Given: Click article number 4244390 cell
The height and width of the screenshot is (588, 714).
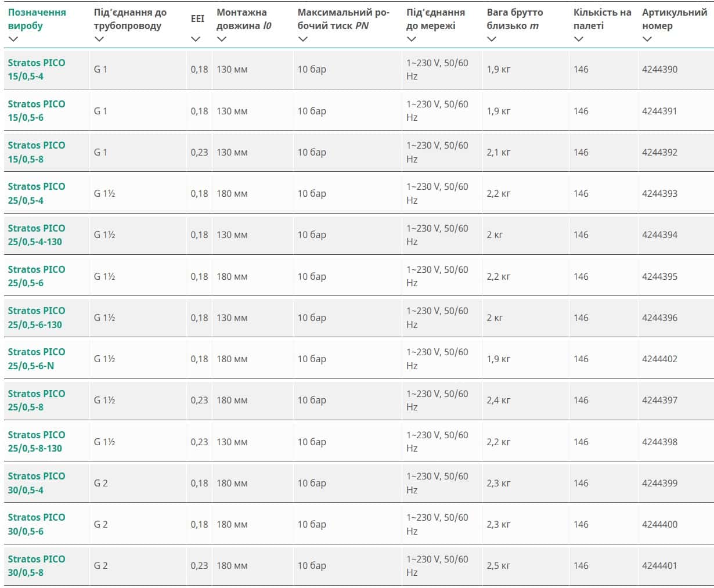Looking at the screenshot, I should click(659, 69).
